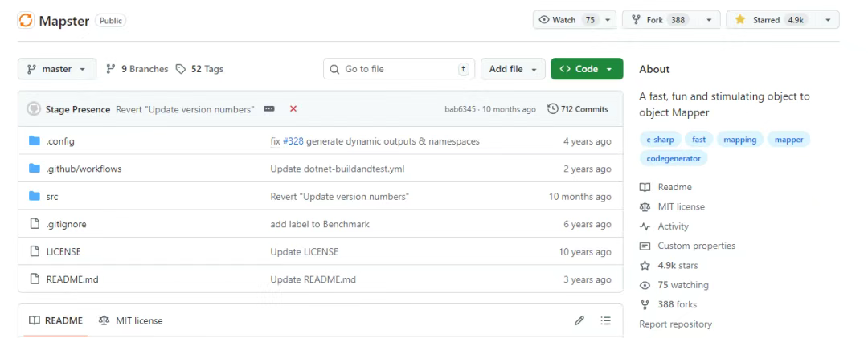Click the c-sharp topic tag
This screenshot has width=868, height=338.
point(659,140)
